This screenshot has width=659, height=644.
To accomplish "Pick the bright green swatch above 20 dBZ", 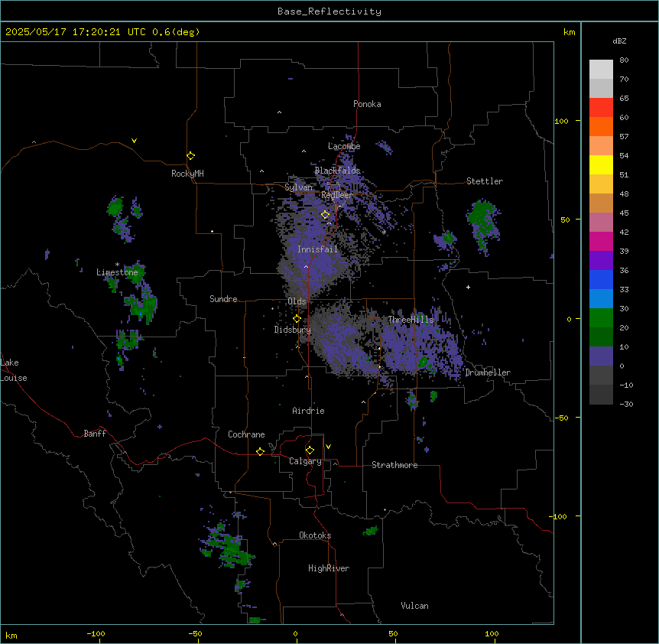I will [601, 318].
